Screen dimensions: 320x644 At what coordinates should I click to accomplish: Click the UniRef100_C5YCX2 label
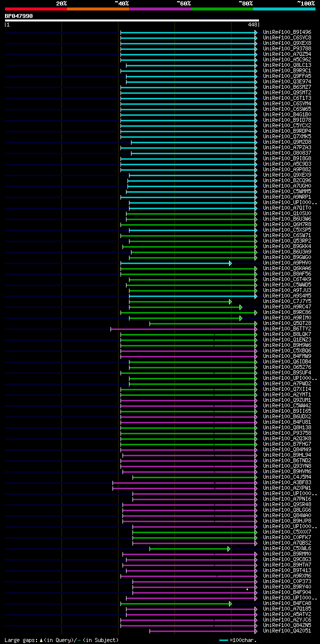pos(287,125)
